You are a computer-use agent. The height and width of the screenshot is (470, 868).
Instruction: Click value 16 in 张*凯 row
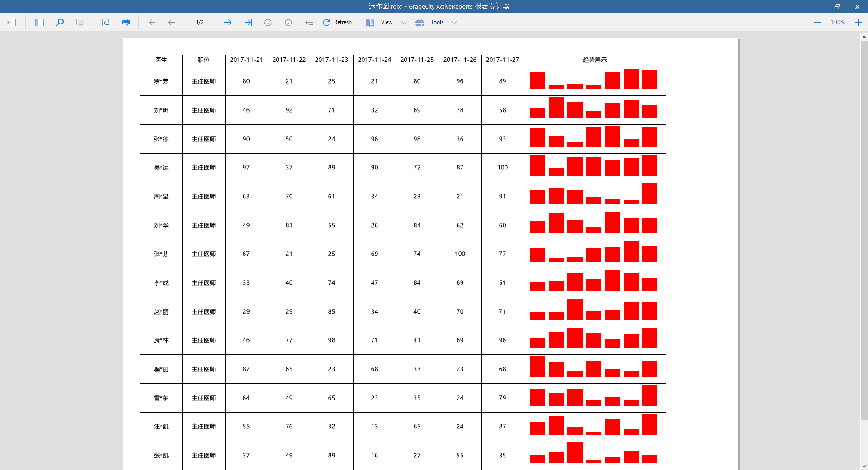point(374,456)
